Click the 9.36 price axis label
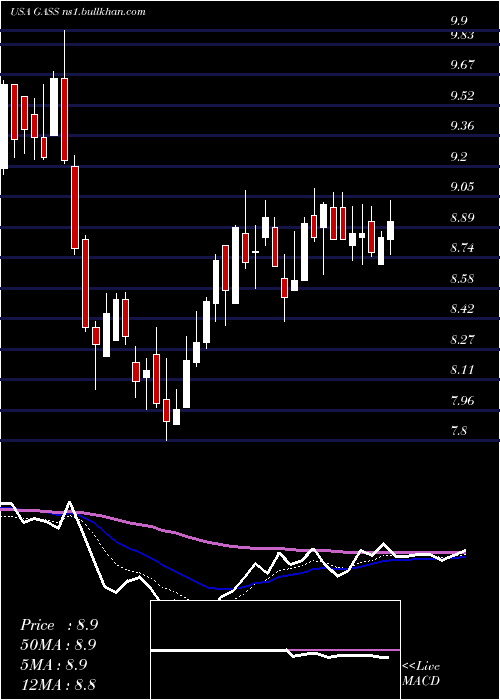Screen dimensions: 500x700 [462, 126]
